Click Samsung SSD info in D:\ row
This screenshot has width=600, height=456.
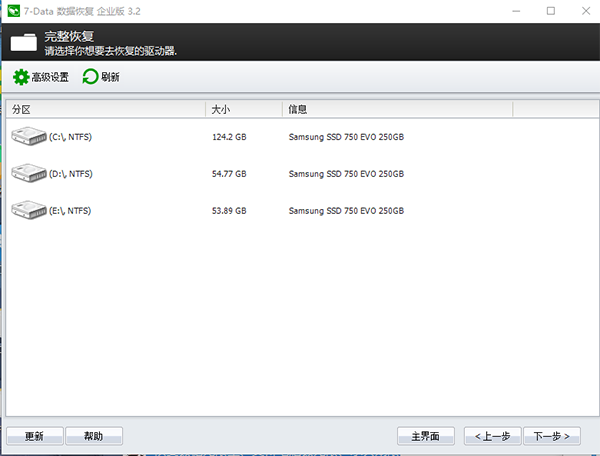tap(346, 174)
